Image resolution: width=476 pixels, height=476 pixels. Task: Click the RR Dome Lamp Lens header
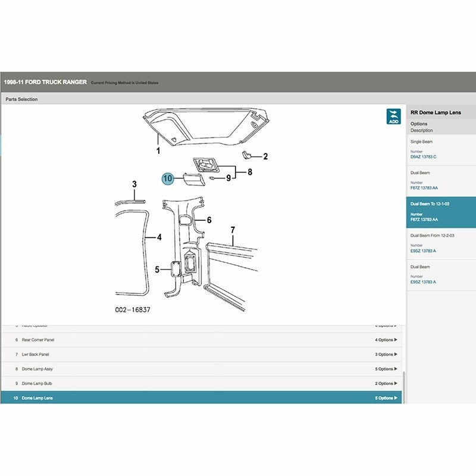(x=436, y=112)
